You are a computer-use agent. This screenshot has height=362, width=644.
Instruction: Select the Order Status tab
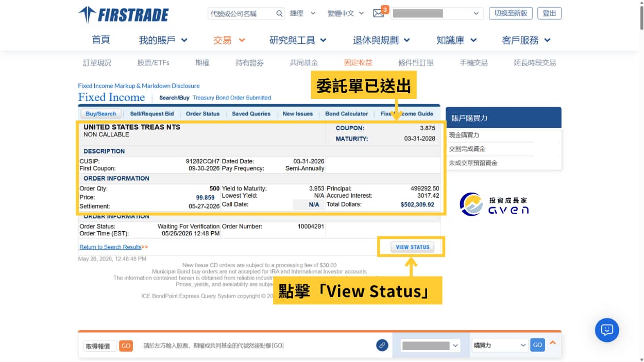coord(202,114)
